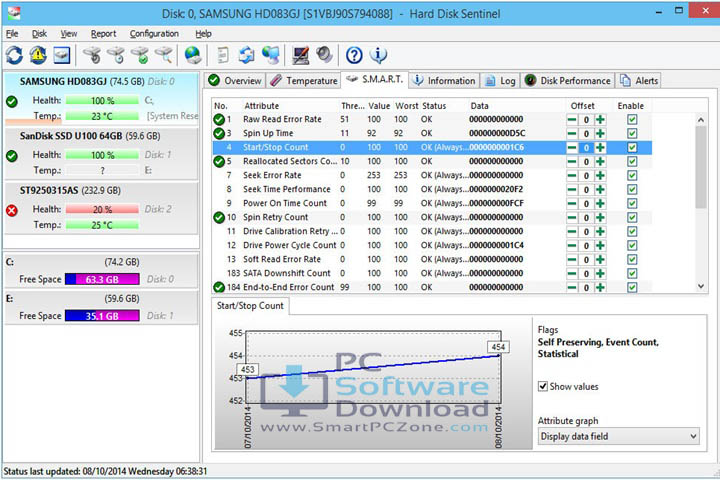The height and width of the screenshot is (480, 720).
Task: Toggle Enable checkbox for Raw Read Error Rate
Action: [632, 120]
